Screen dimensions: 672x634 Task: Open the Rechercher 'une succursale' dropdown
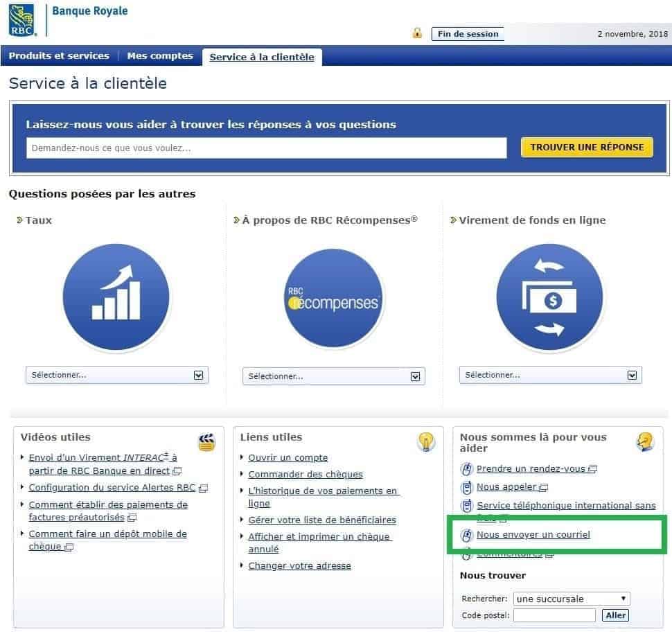(x=572, y=599)
